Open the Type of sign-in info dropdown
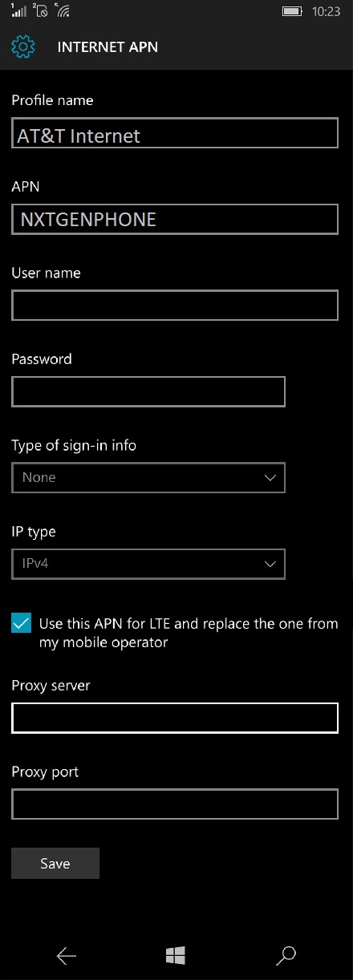The height and width of the screenshot is (980, 353). 148,477
